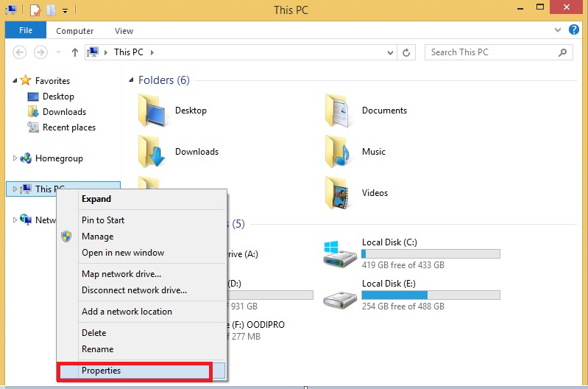Open Customize Quick Access Toolbar dropdown
The width and height of the screenshot is (588, 389).
pos(65,11)
